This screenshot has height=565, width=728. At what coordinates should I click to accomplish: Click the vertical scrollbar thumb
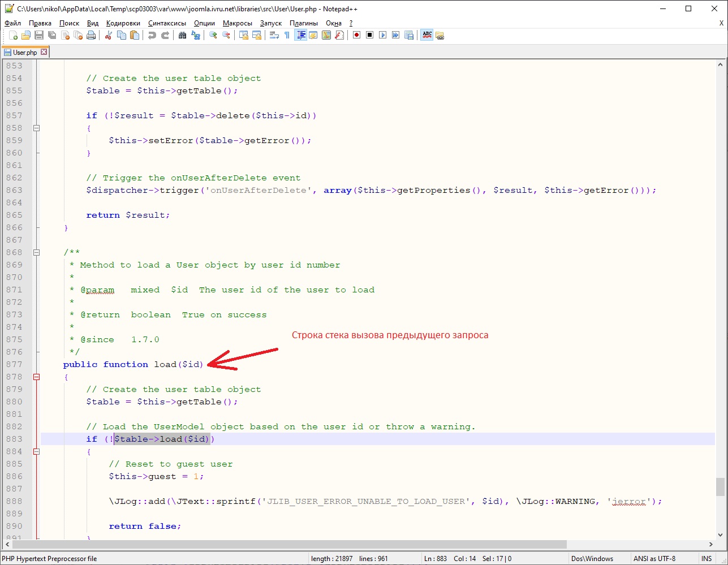720,486
